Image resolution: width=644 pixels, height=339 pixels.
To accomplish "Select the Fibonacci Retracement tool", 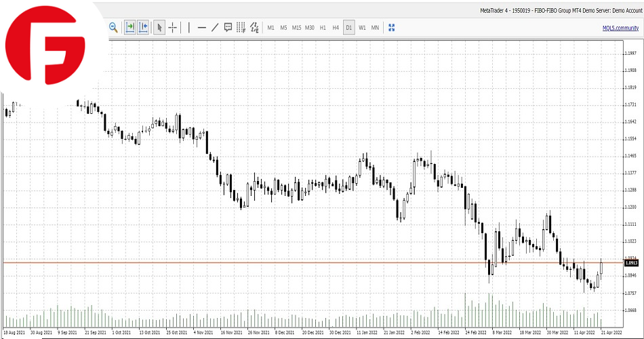I will click(x=241, y=28).
